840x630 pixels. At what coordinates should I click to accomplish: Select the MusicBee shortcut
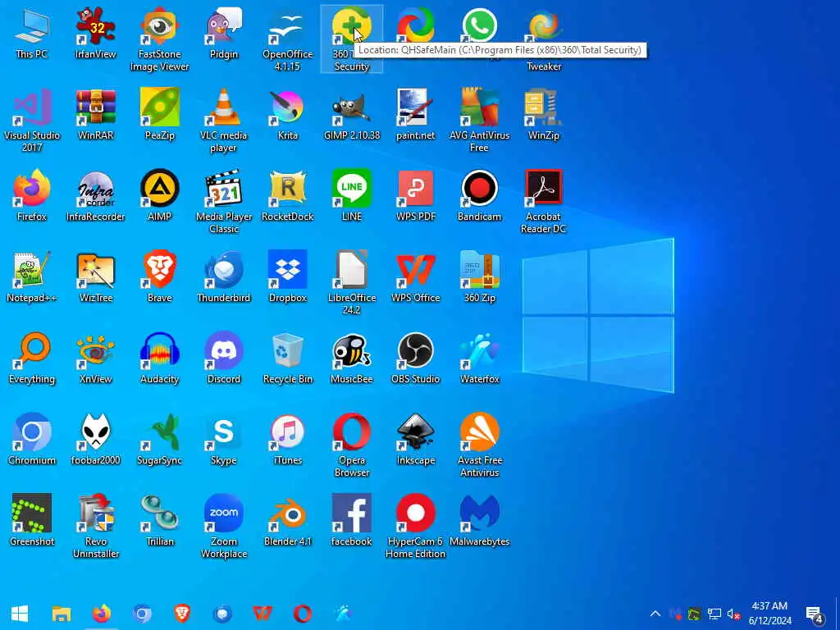(x=352, y=358)
